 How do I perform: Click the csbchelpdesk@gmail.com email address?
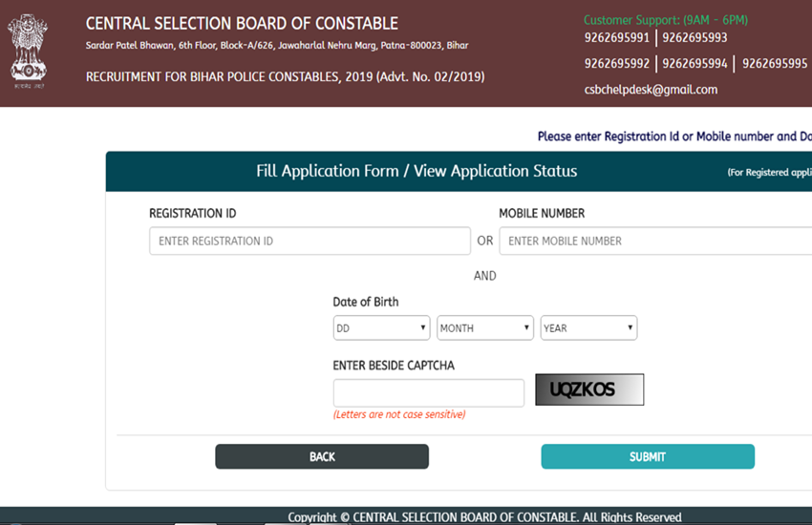(x=651, y=90)
